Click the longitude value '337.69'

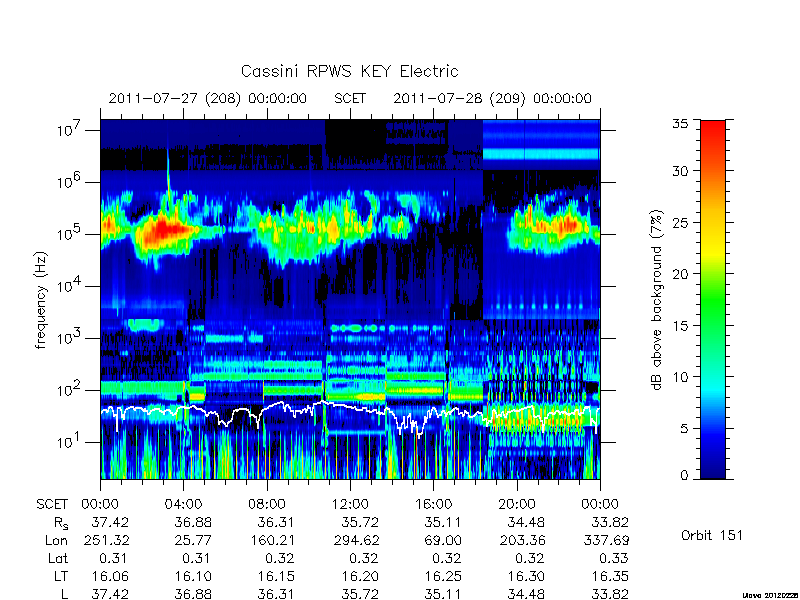(606, 540)
